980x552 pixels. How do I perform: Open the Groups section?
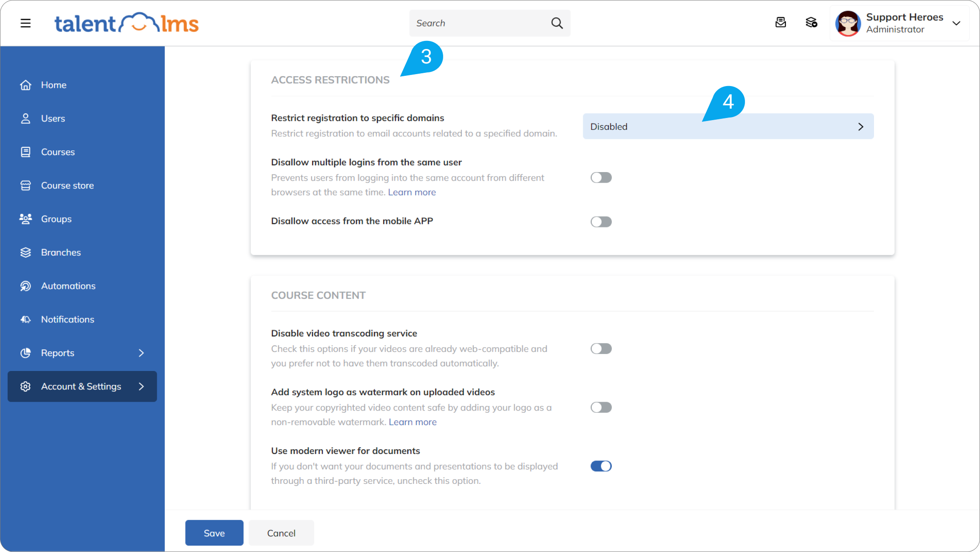(56, 218)
